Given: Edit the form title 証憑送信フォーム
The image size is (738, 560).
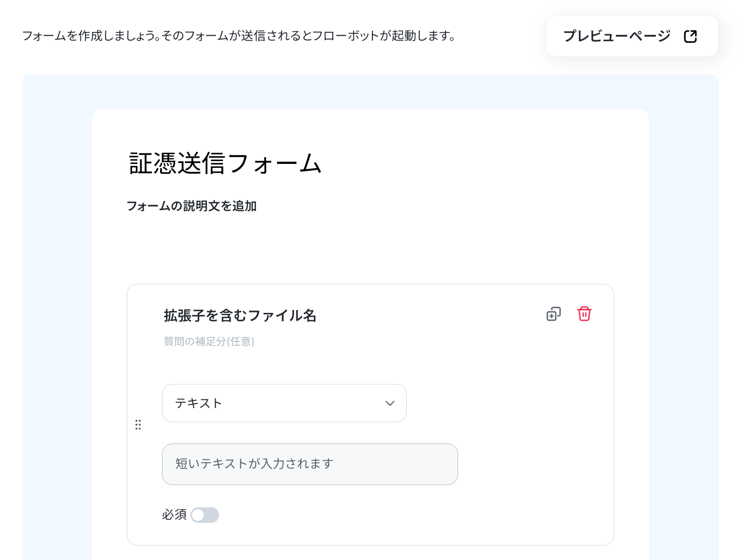Looking at the screenshot, I should click(x=225, y=163).
